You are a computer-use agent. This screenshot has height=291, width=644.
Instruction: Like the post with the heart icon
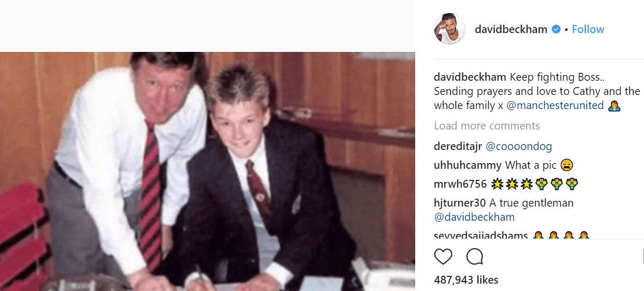[443, 257]
